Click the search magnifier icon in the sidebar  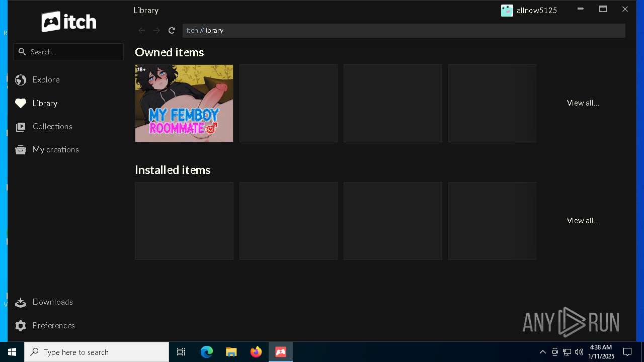[x=22, y=52]
